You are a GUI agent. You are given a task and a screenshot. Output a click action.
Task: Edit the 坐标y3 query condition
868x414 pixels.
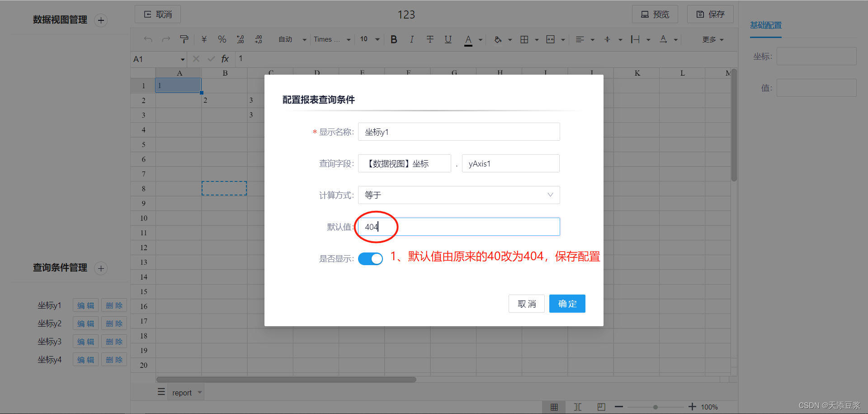(x=85, y=342)
